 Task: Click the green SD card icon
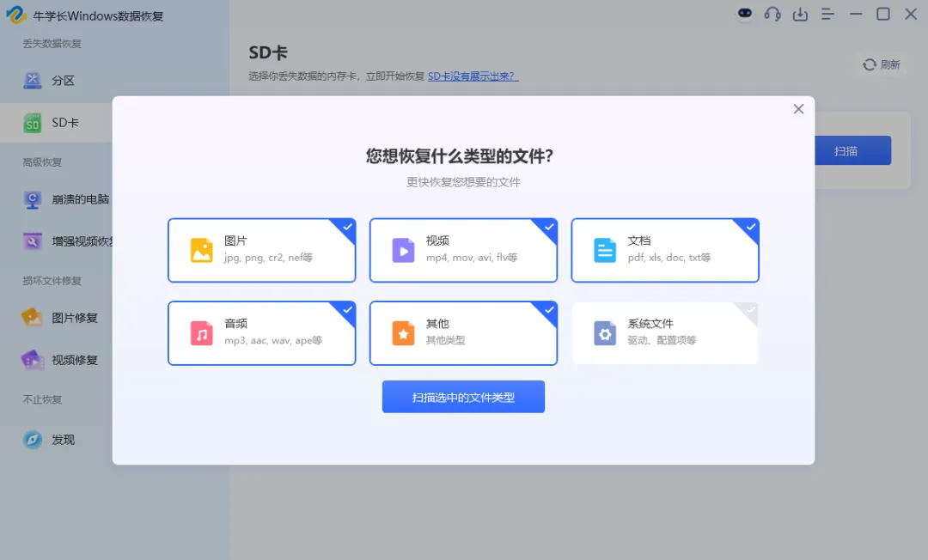32,123
